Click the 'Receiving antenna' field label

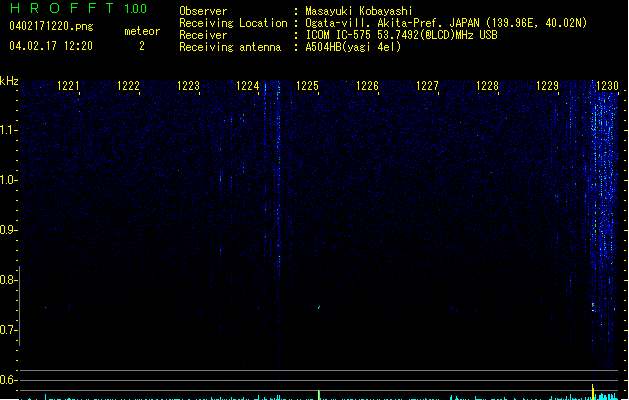pyautogui.click(x=230, y=47)
